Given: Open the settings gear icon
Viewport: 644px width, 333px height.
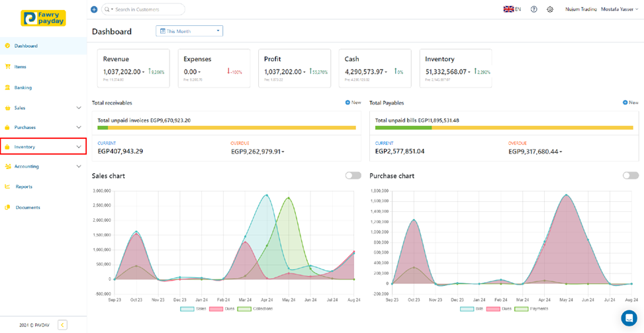Looking at the screenshot, I should pyautogui.click(x=550, y=10).
